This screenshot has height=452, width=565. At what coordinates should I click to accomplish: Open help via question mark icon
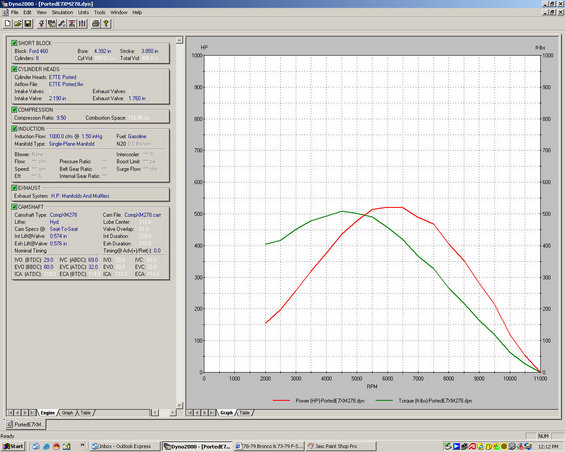(106, 24)
